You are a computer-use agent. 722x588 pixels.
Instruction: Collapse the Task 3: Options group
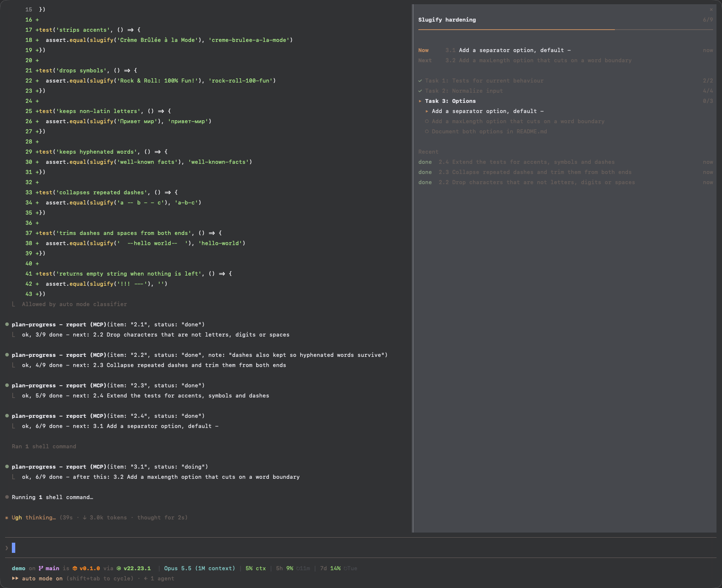420,101
